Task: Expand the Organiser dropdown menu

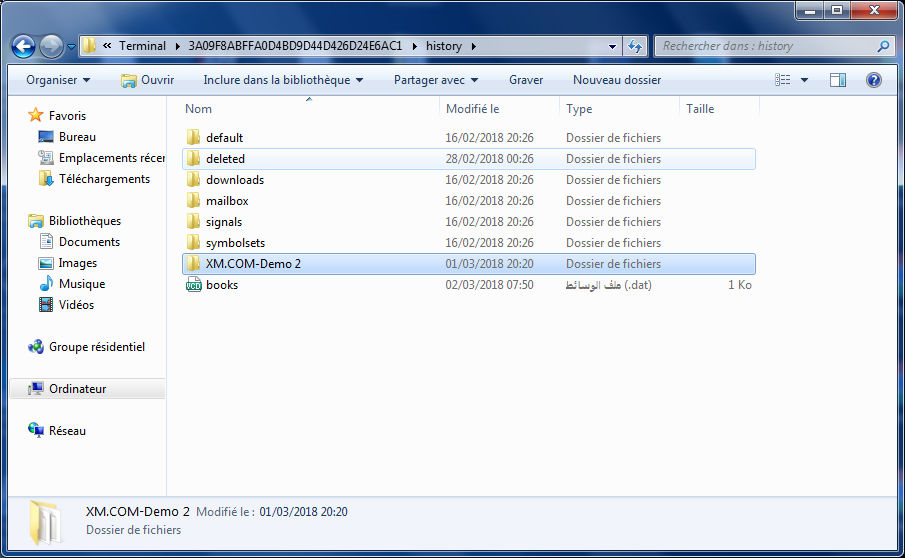Action: [58, 80]
